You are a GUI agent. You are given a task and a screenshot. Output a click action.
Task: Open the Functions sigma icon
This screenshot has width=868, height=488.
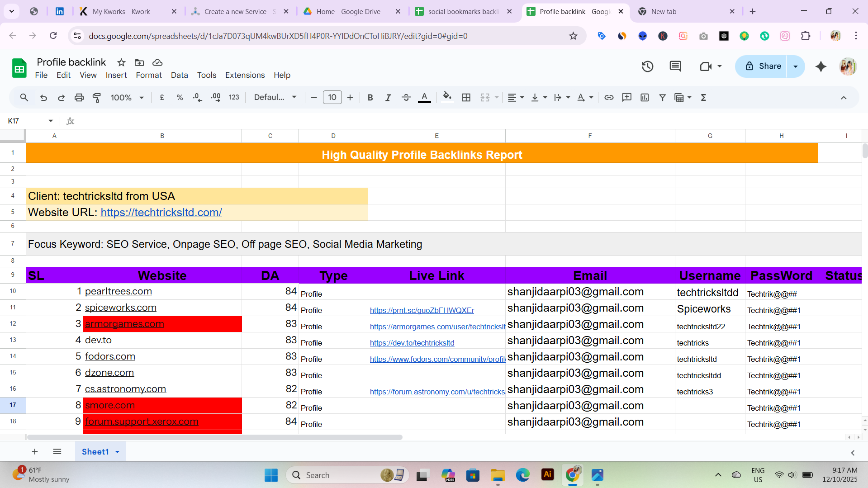click(703, 97)
